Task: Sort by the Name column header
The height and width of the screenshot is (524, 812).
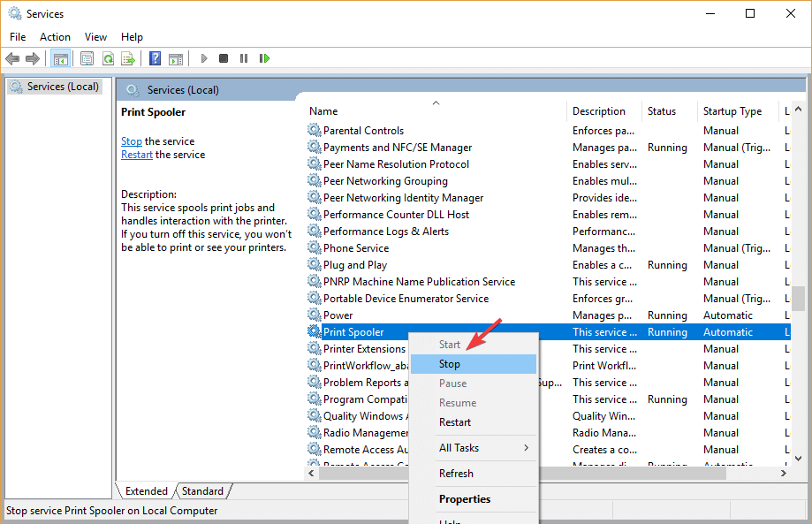Action: (x=436, y=110)
